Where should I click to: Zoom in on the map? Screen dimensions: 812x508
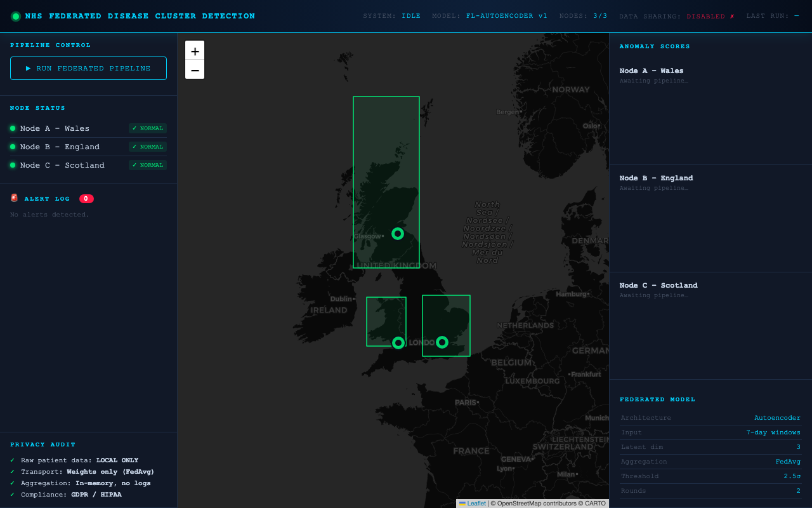pos(195,51)
